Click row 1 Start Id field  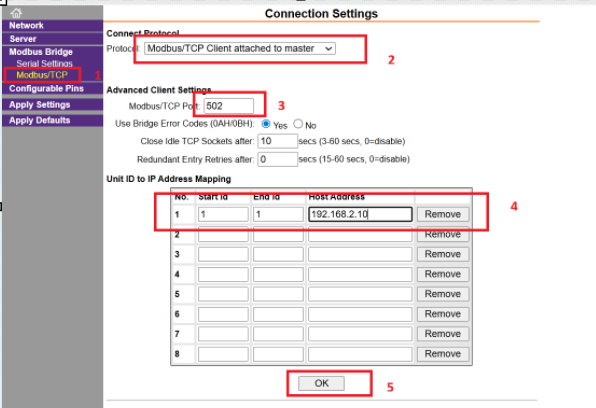223,214
